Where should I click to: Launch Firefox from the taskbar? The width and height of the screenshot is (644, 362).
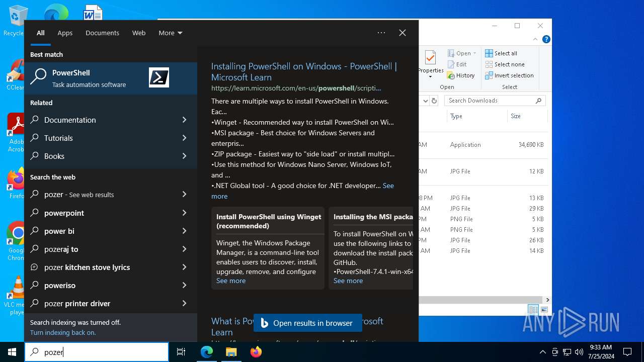(256, 352)
